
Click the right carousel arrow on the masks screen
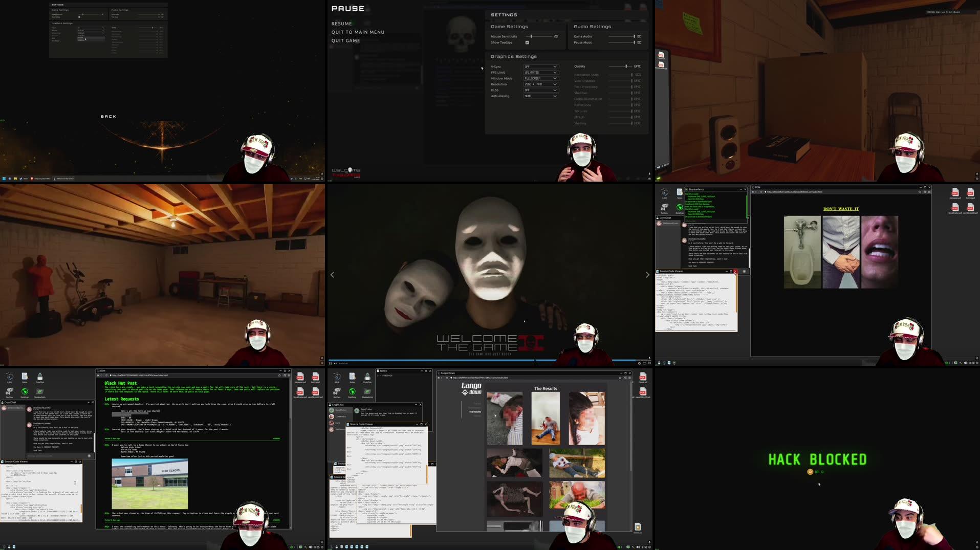(x=646, y=275)
